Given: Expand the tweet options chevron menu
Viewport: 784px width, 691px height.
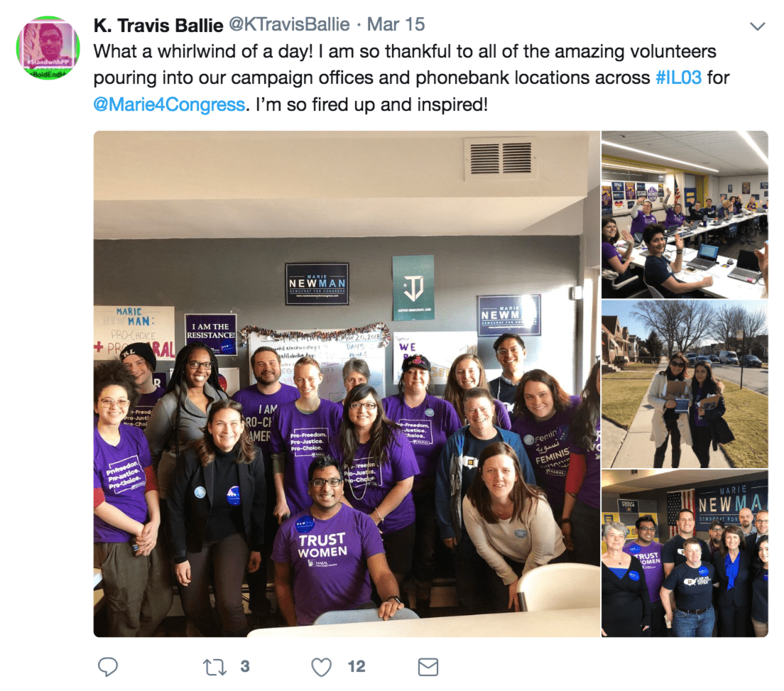Looking at the screenshot, I should 758,26.
